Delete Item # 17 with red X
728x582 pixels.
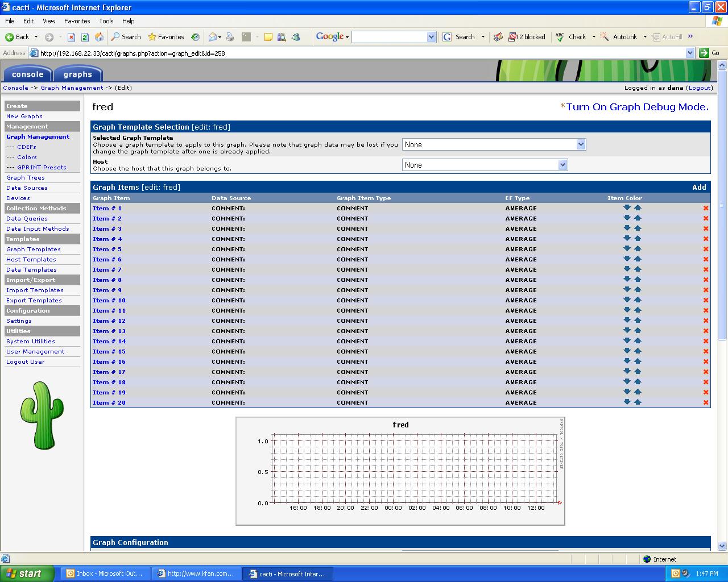pyautogui.click(x=706, y=372)
